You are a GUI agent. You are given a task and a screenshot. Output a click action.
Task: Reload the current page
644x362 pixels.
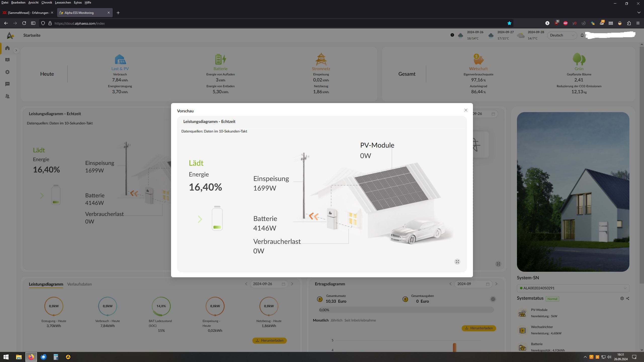point(24,23)
